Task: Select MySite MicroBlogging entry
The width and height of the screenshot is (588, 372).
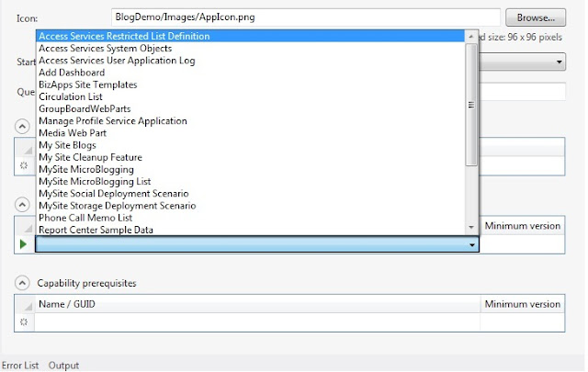Action: (x=251, y=170)
